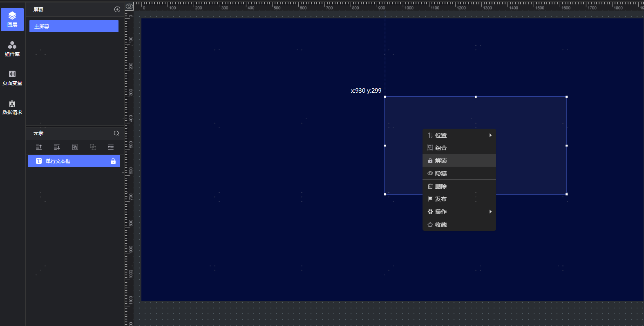Toggle canvas guides with the eye icon

(130, 6)
